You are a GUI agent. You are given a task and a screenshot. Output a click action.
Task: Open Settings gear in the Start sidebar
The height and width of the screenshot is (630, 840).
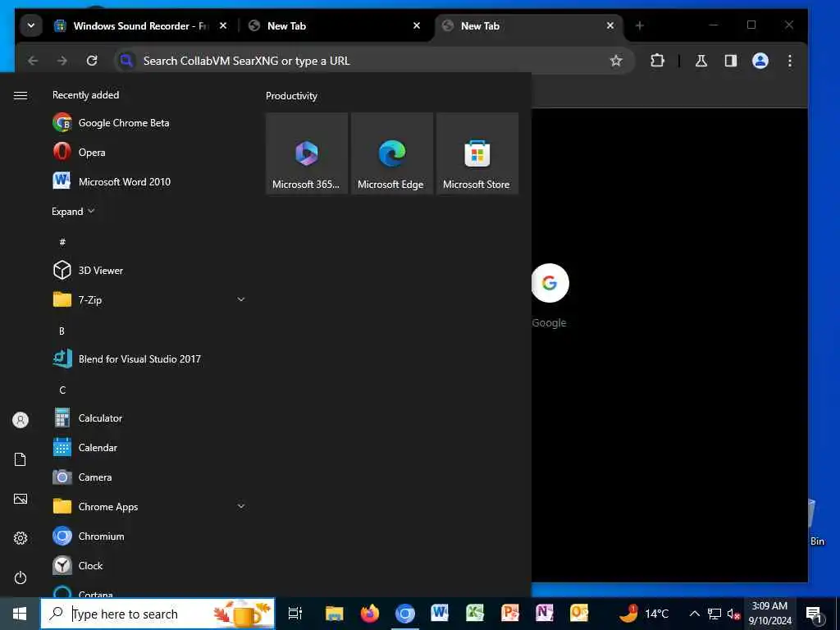click(x=21, y=538)
